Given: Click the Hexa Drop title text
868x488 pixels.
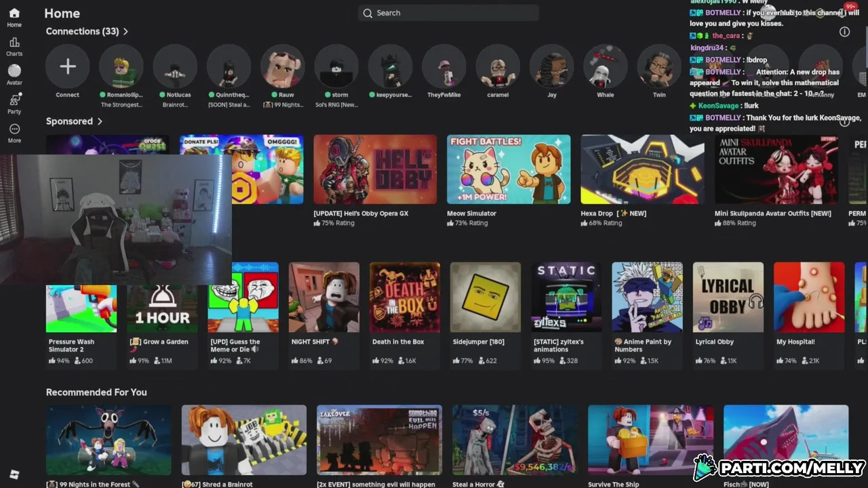Looking at the screenshot, I should (x=613, y=213).
